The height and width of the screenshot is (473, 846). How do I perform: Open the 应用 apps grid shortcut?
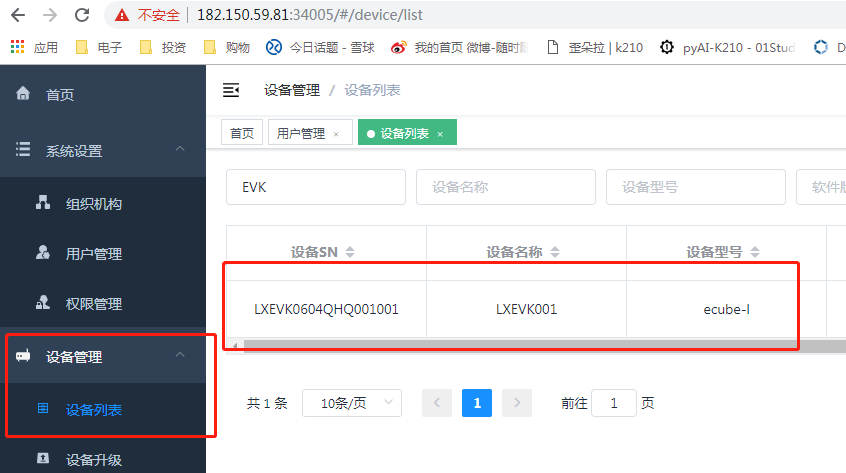34,47
